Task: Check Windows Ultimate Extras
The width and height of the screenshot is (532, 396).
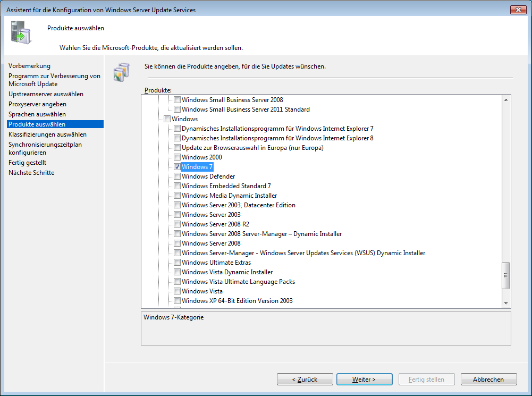Action: 177,262
